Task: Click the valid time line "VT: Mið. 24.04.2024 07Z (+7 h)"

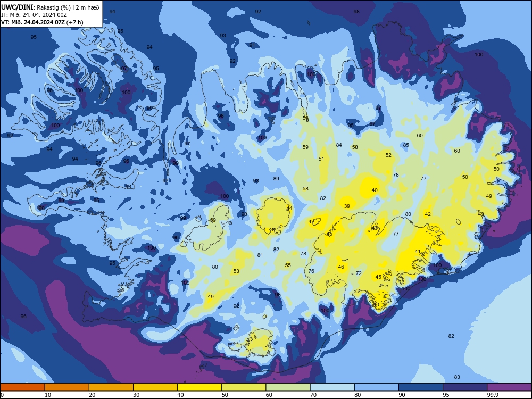Action: pyautogui.click(x=42, y=22)
